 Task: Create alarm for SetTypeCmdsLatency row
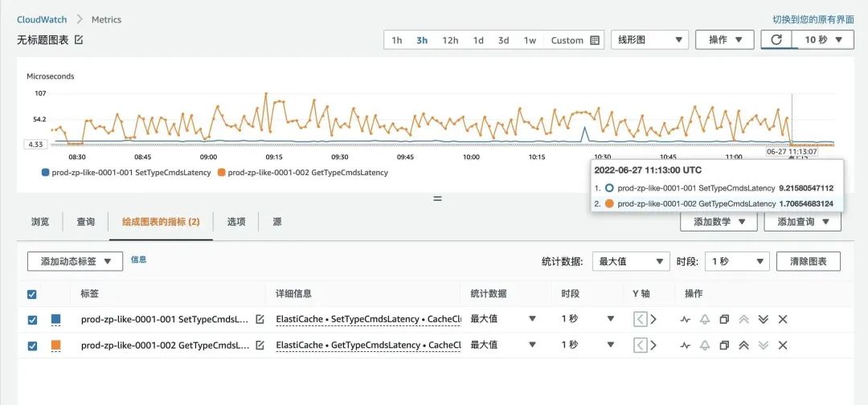(x=705, y=319)
